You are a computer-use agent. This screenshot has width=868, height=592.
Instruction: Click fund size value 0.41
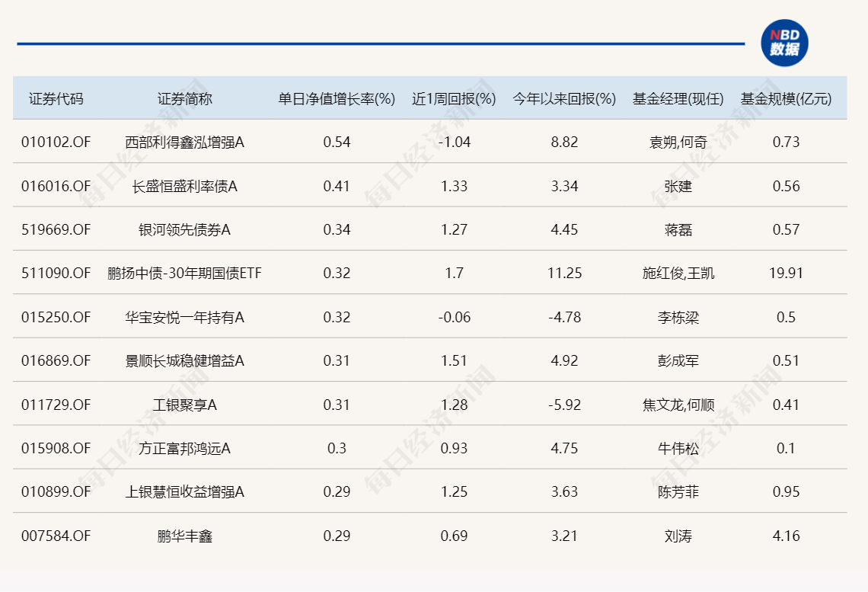point(786,405)
